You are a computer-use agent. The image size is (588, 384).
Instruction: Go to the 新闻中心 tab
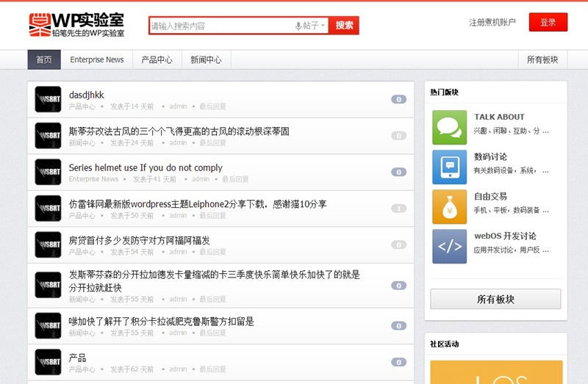click(x=206, y=60)
